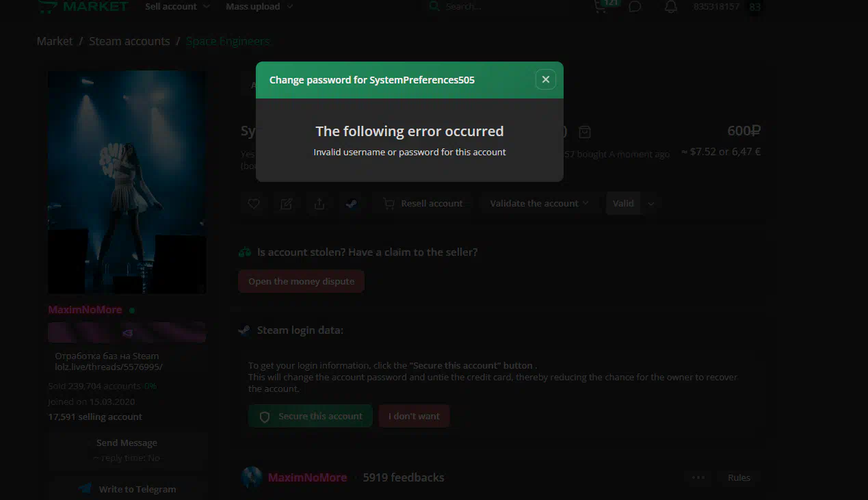This screenshot has height=500, width=868.
Task: Click the Is account stolen heading
Action: tap(367, 252)
